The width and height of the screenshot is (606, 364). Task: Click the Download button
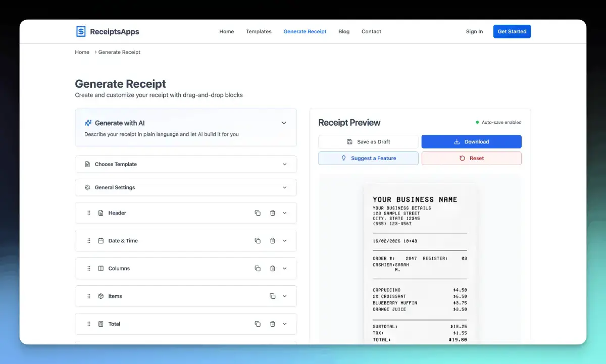(x=471, y=142)
